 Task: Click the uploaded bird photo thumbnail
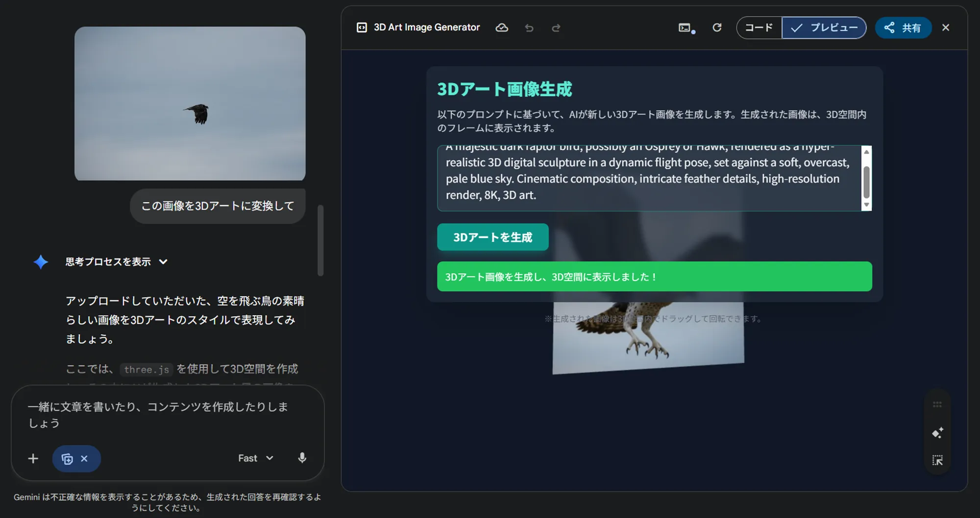click(x=190, y=103)
